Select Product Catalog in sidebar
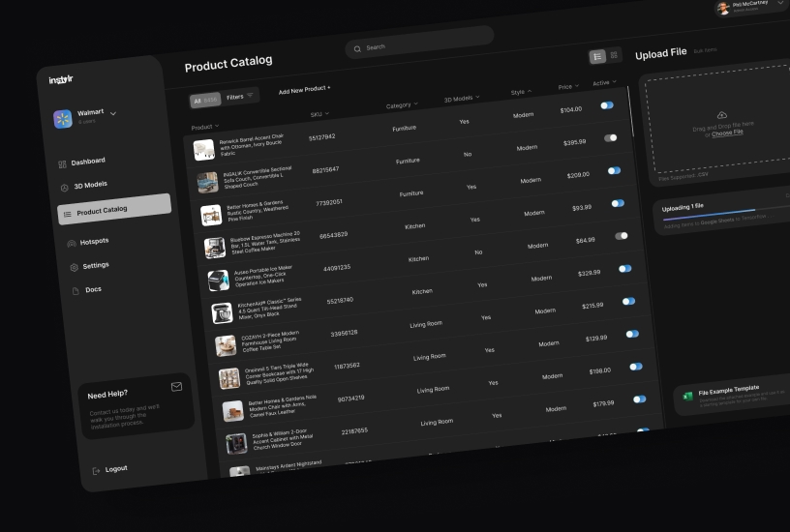The height and width of the screenshot is (532, 790). click(114, 209)
